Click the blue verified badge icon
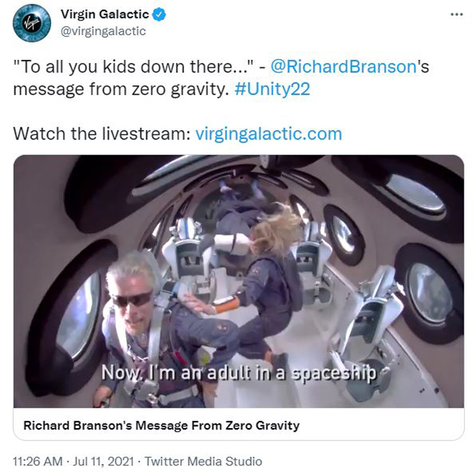This screenshot has width=476, height=472. pos(159,14)
